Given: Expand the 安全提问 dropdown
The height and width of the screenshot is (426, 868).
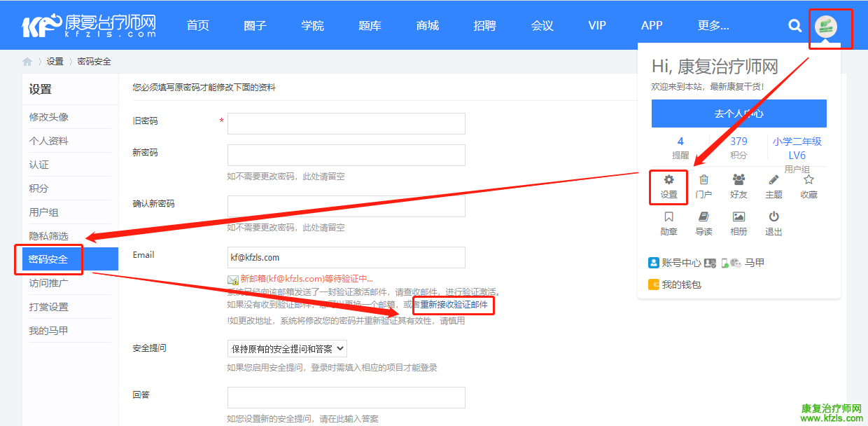Looking at the screenshot, I should 287,348.
